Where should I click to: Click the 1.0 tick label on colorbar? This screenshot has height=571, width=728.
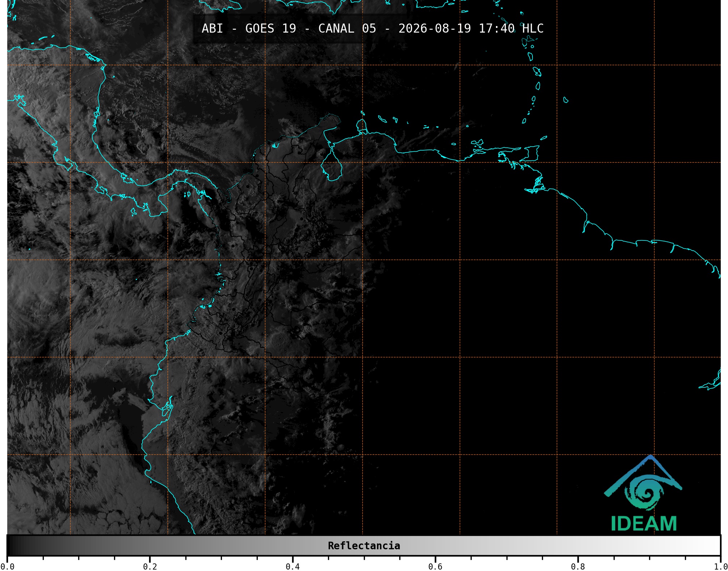click(x=720, y=567)
